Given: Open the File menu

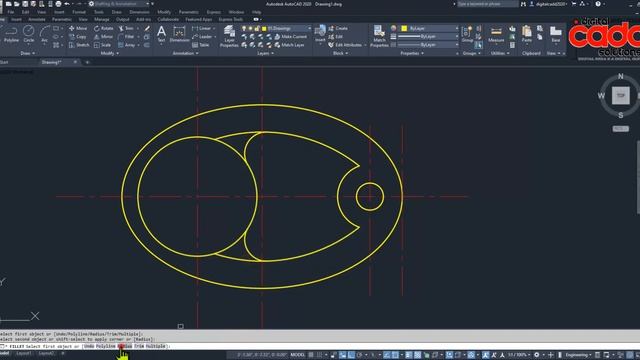Looking at the screenshot, I should 11,12.
